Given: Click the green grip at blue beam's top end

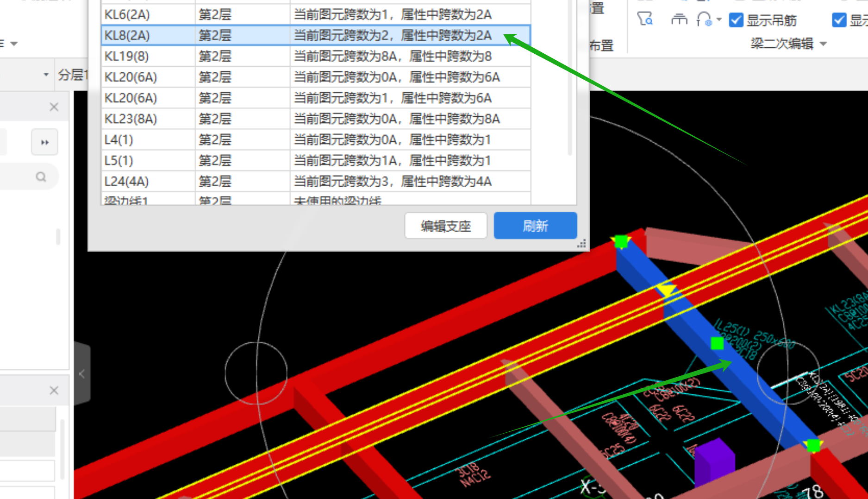Looking at the screenshot, I should [x=621, y=241].
